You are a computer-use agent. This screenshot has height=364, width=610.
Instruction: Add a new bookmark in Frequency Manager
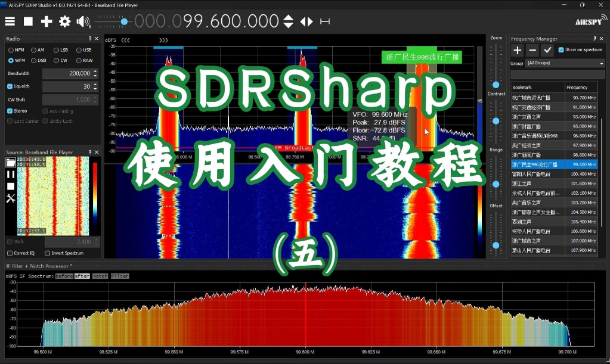click(518, 50)
